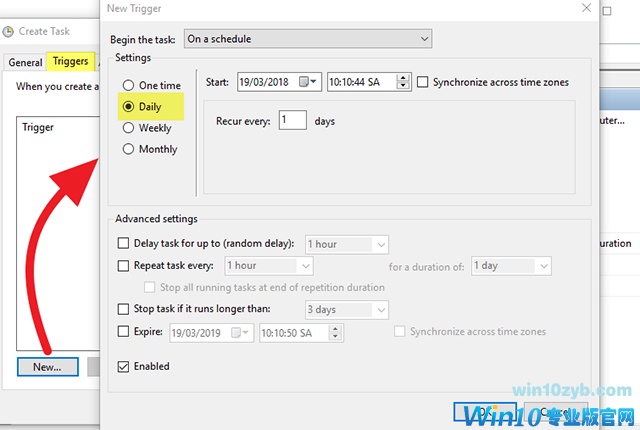
Task: Open the Begin the task dropdown
Action: click(424, 39)
